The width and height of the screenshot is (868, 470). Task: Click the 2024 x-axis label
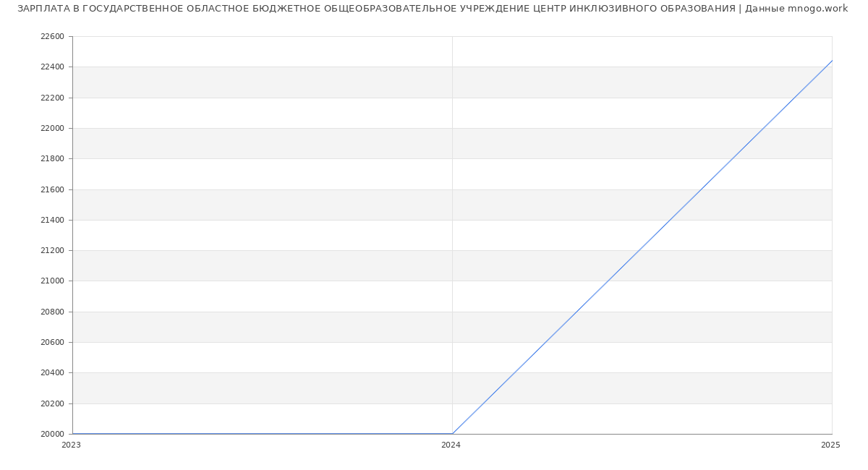coord(451,445)
